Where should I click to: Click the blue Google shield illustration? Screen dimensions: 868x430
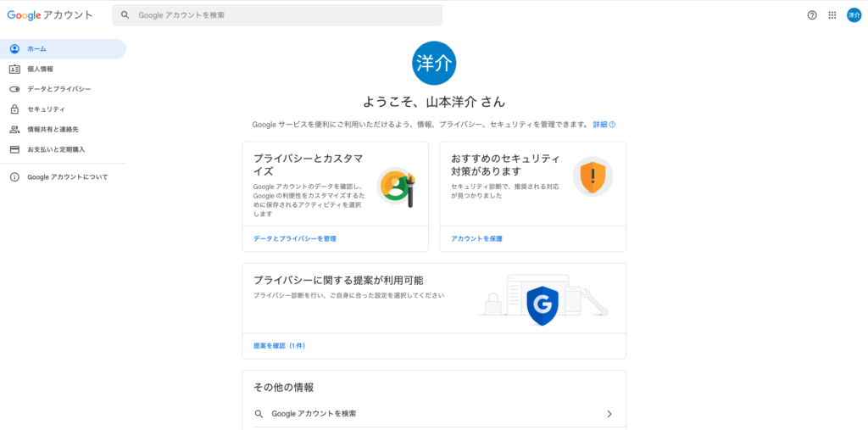(542, 305)
